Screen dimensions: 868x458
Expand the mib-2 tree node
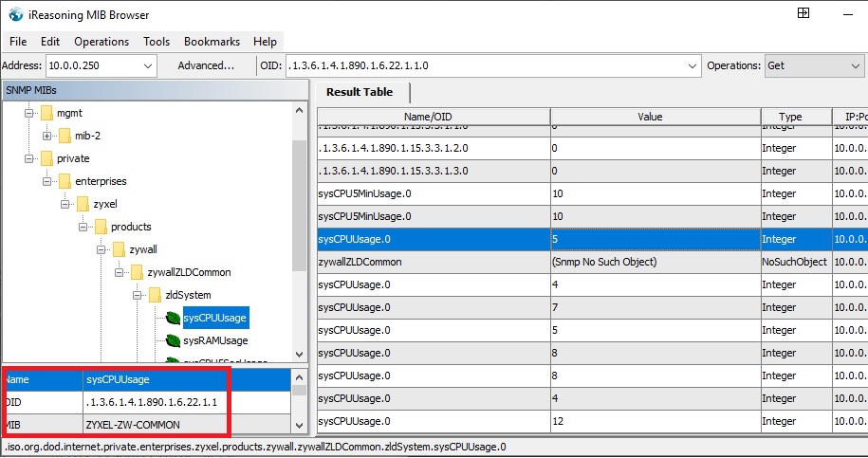coord(46,136)
